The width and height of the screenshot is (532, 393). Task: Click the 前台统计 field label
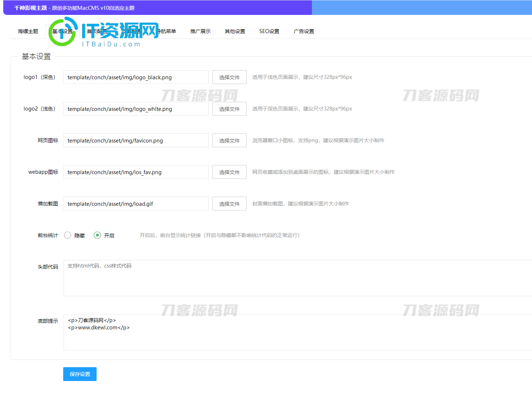48,235
